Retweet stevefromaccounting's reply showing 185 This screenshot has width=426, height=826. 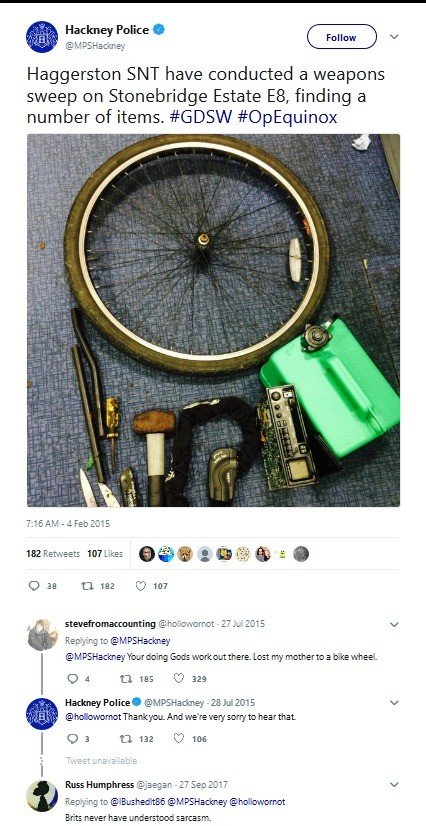[125, 678]
